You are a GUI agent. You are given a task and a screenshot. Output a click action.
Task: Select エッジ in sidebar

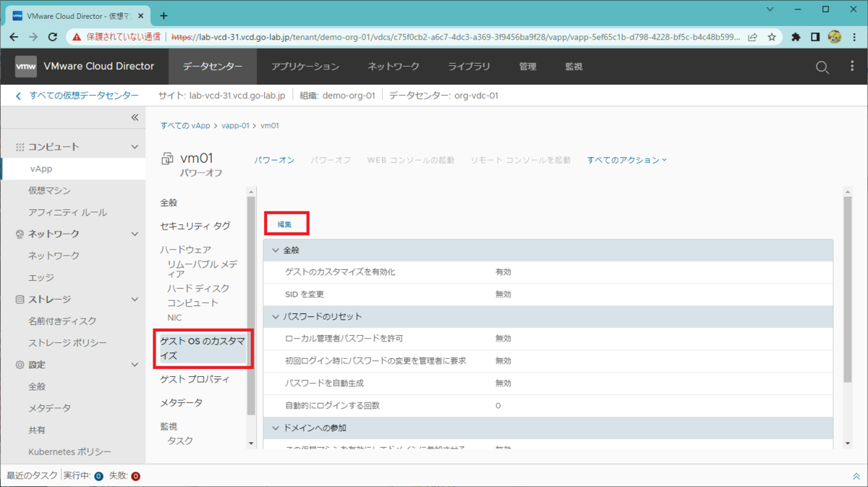click(41, 277)
